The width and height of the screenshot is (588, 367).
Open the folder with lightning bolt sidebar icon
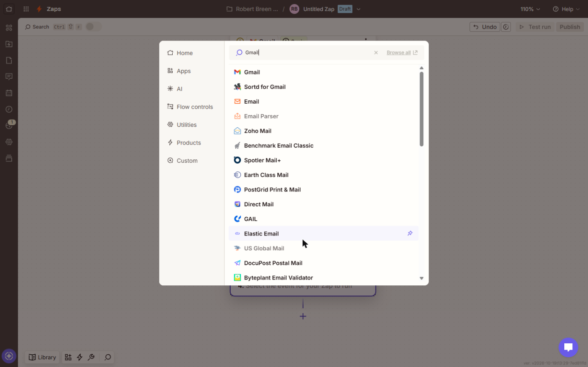(9, 44)
